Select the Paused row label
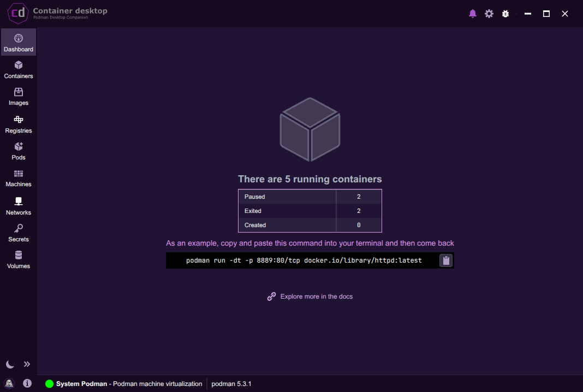This screenshot has width=583, height=392. coord(255,197)
